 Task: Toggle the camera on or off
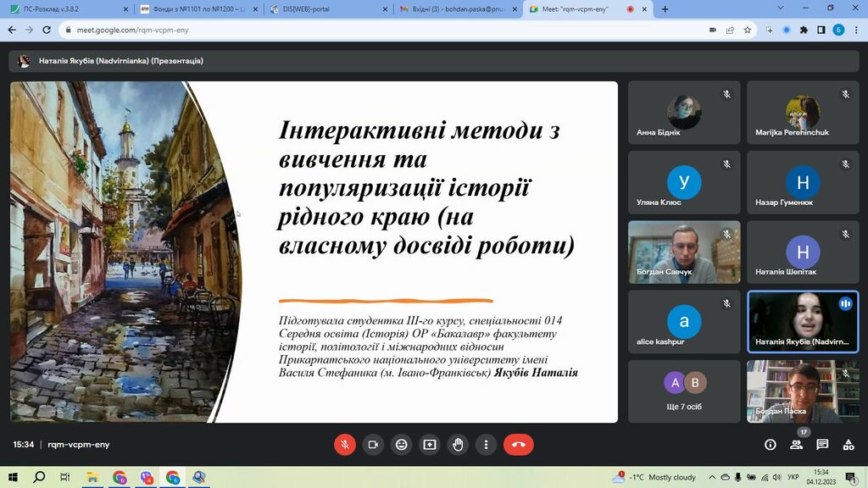pos(373,444)
